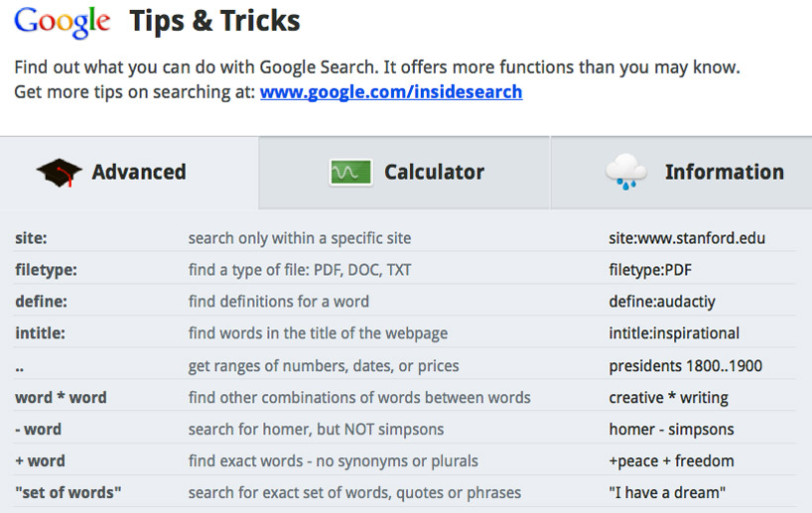
Task: Click the filetype: operator label
Action: (46, 270)
